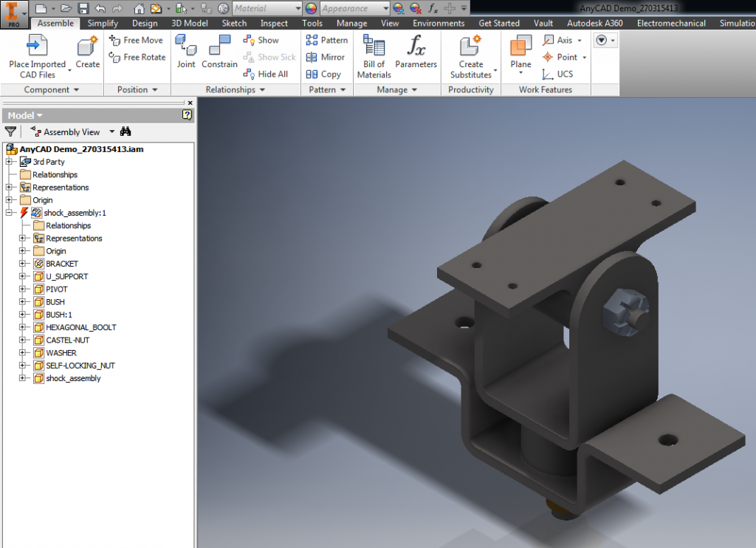The width and height of the screenshot is (756, 548).
Task: Toggle Hide All constraints
Action: tap(267, 74)
